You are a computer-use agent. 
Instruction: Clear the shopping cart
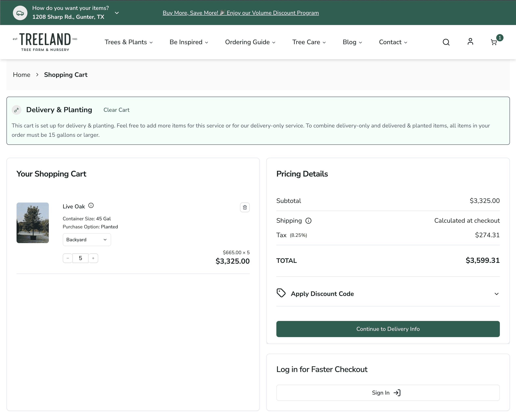116,110
